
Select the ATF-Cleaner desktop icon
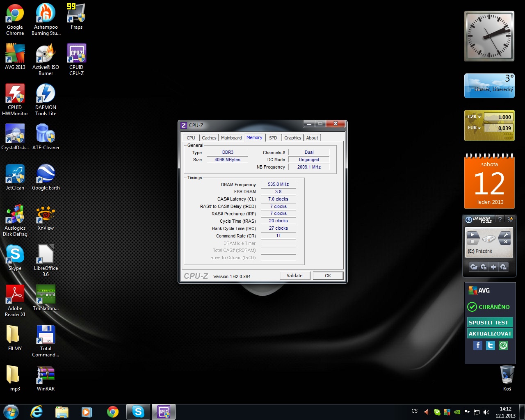pyautogui.click(x=46, y=137)
